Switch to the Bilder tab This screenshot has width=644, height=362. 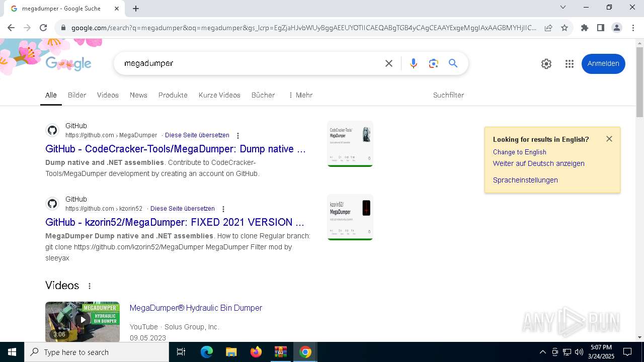pos(77,95)
